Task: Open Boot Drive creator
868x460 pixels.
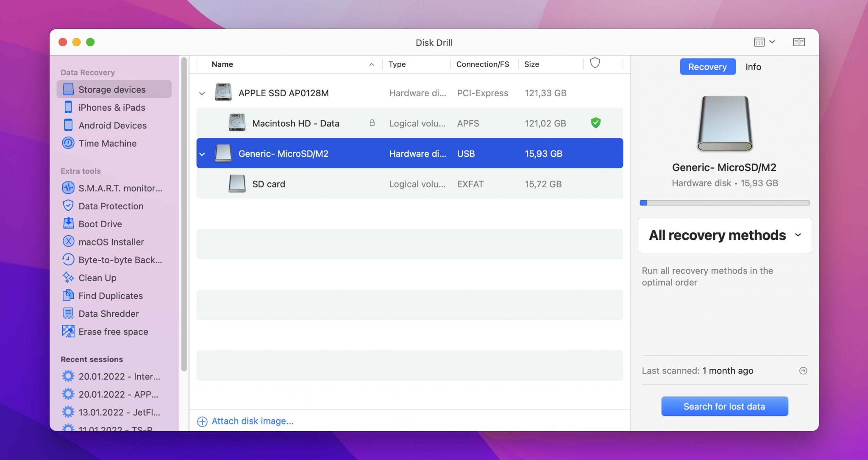Action: [92, 224]
